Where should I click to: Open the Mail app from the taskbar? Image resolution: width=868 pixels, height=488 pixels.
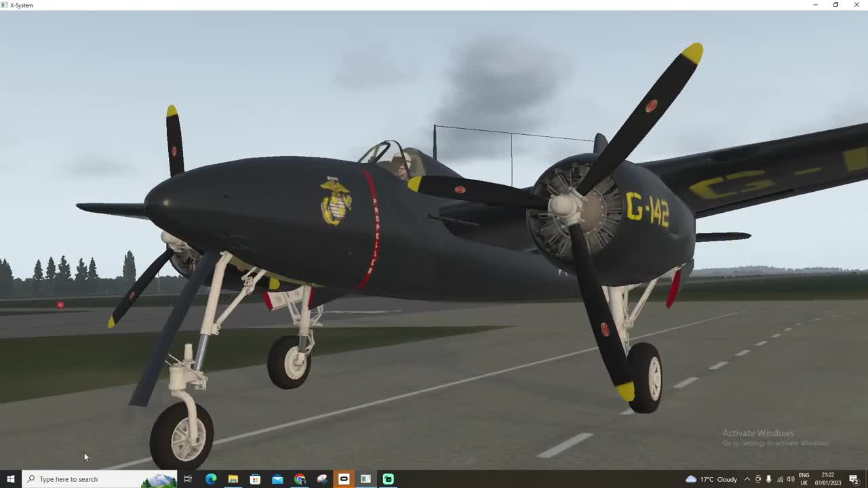[277, 479]
